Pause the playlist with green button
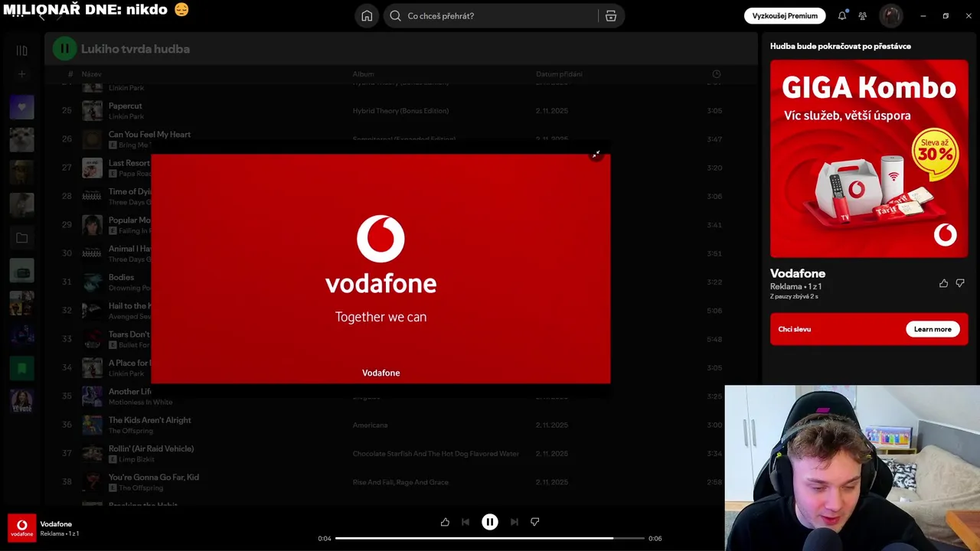Image resolution: width=980 pixels, height=551 pixels. click(64, 49)
